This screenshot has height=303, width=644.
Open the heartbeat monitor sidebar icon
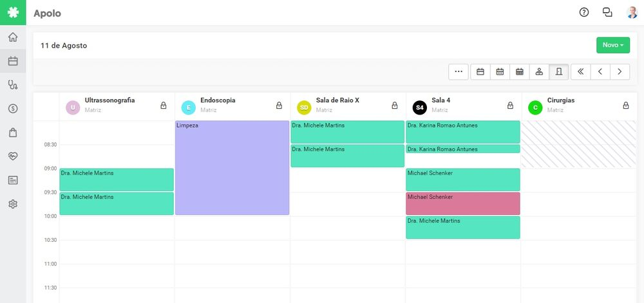[x=13, y=156]
